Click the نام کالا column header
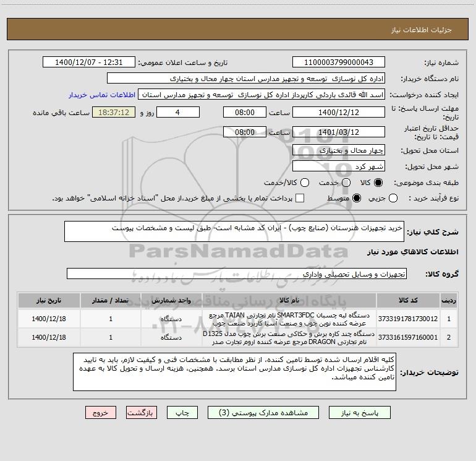 [x=289, y=301]
